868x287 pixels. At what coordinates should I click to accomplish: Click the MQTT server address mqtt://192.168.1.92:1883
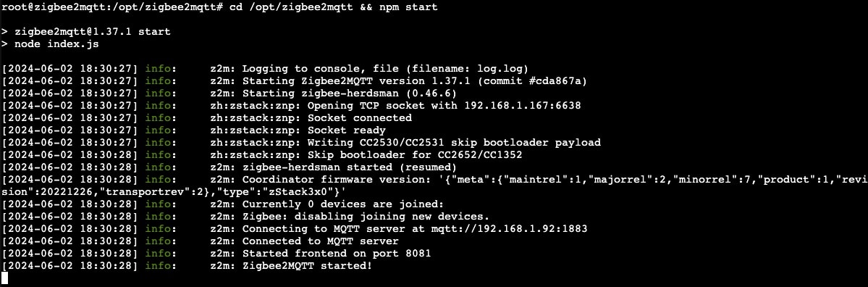tap(508, 229)
